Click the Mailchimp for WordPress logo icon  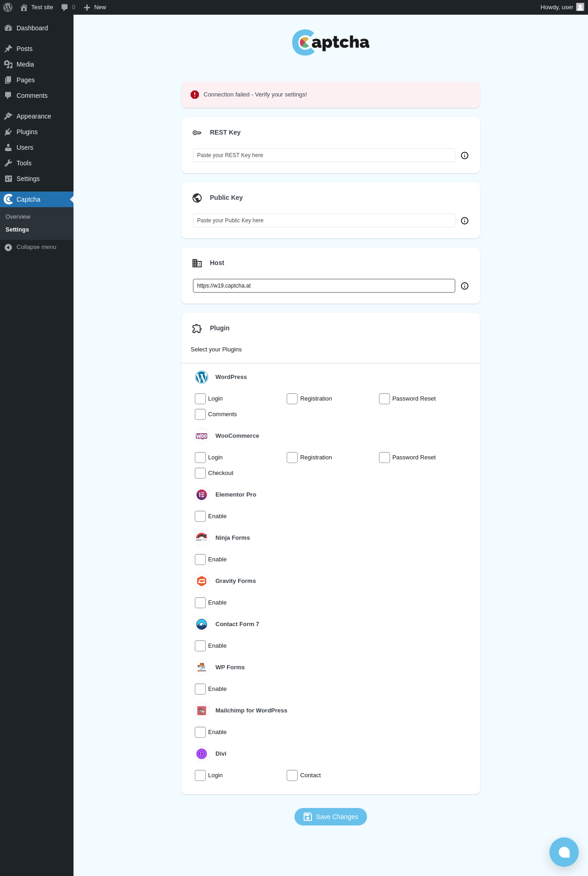[202, 711]
